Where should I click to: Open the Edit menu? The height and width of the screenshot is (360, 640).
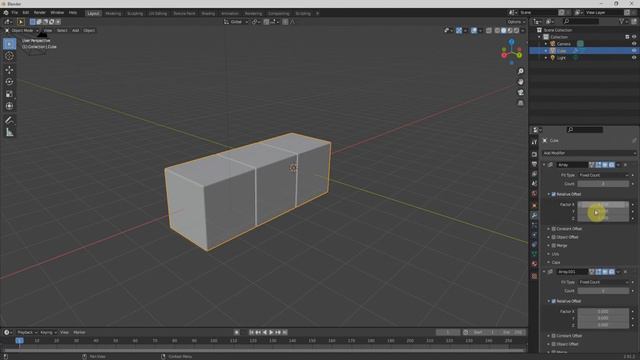(26, 13)
